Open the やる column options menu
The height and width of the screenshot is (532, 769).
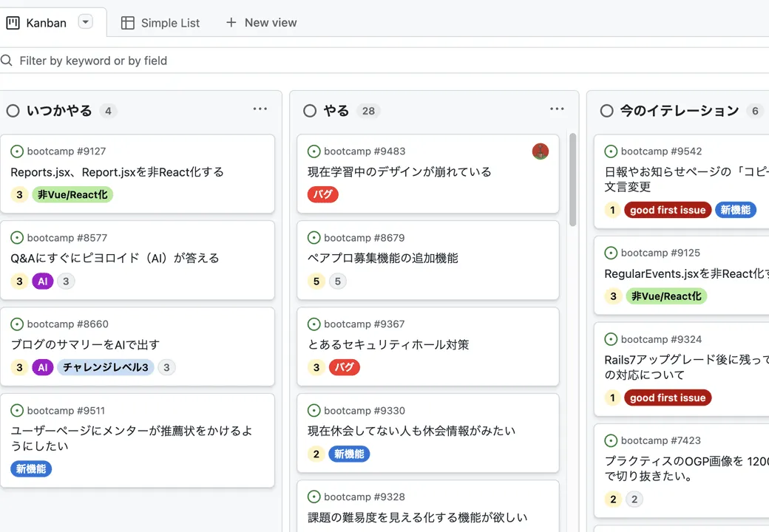pyautogui.click(x=557, y=109)
